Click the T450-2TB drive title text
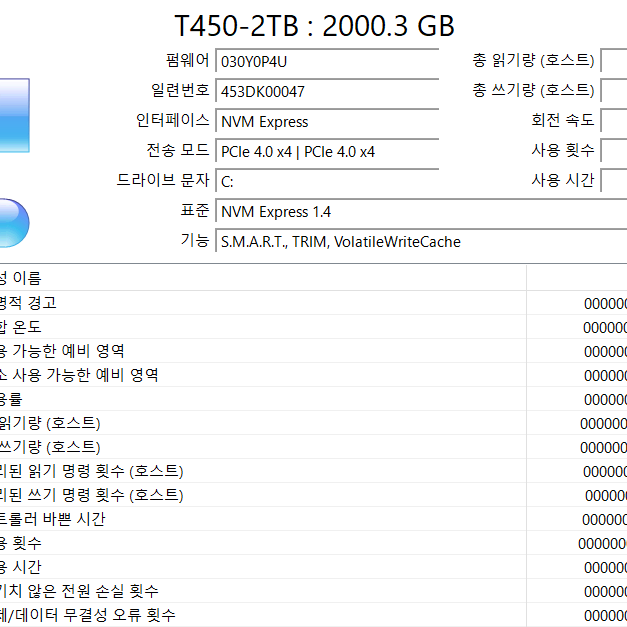This screenshot has width=627, height=627. [x=314, y=25]
